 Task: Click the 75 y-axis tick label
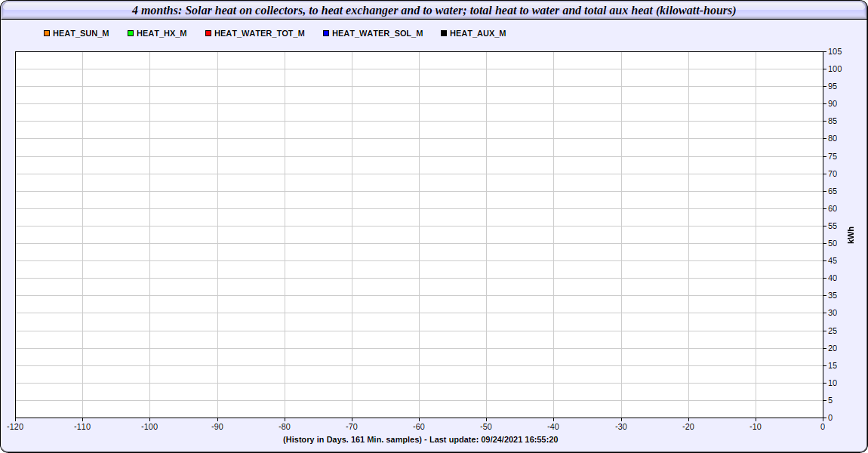tap(833, 156)
